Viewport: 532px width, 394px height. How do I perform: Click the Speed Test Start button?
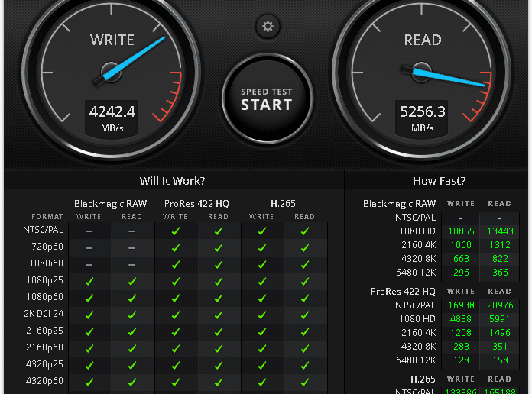(x=267, y=98)
